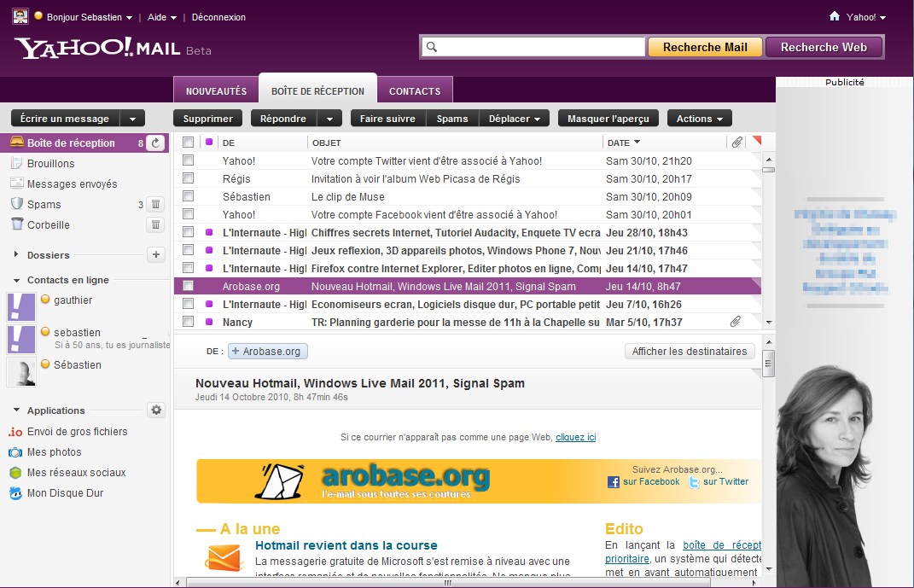
Task: Click the message list scroll down arrow
Action: 769,322
